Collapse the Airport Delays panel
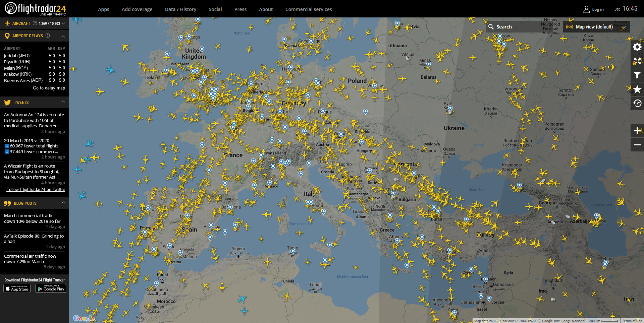The width and height of the screenshot is (644, 323). pyautogui.click(x=63, y=36)
